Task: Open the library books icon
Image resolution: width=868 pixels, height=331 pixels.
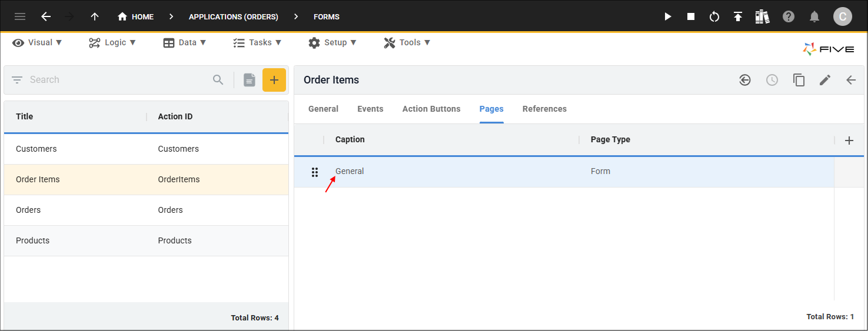Action: pos(763,16)
